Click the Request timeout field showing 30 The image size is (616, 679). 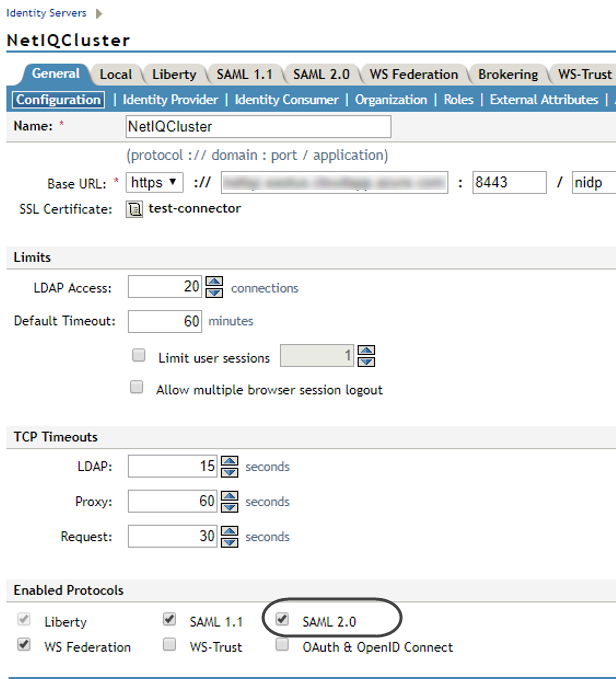172,536
